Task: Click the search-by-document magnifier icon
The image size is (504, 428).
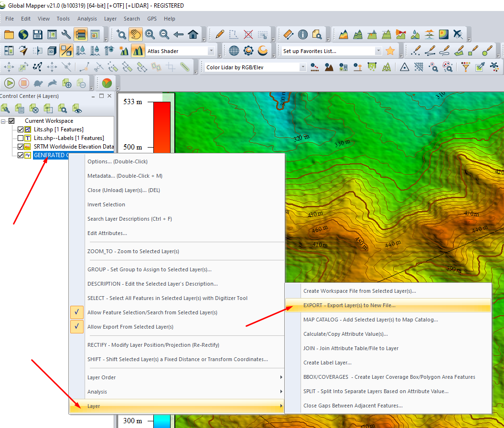Action: tap(317, 34)
